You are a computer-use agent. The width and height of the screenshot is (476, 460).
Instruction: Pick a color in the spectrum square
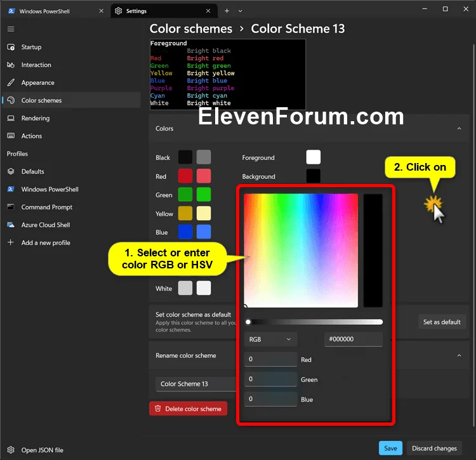[301, 251]
